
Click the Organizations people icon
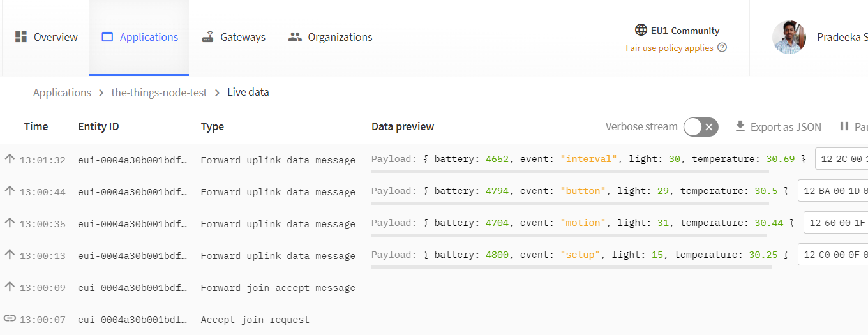click(295, 37)
